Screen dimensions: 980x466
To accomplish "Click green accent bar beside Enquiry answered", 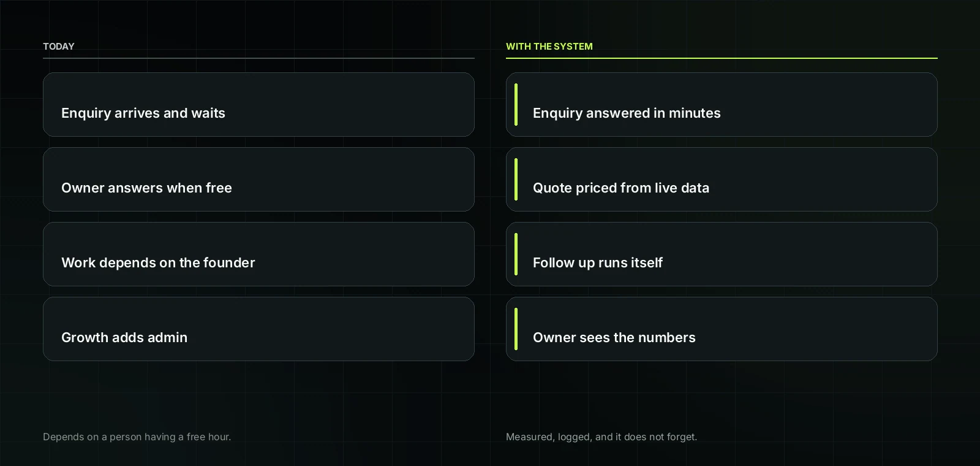I will [516, 105].
